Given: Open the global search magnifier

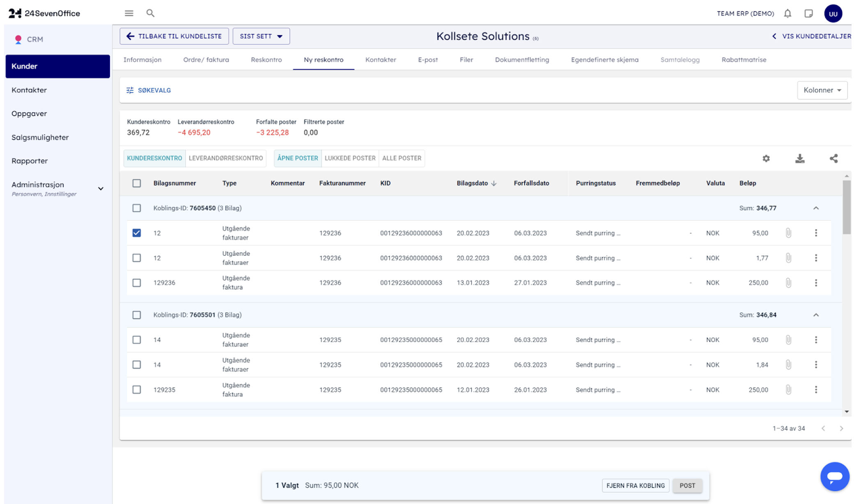Looking at the screenshot, I should (x=150, y=13).
